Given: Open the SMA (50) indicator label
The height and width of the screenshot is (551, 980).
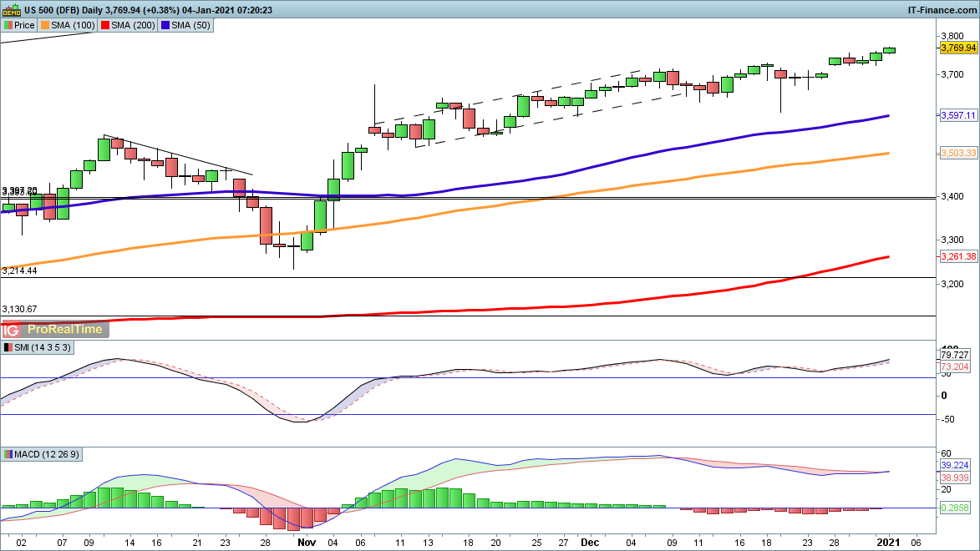Looking at the screenshot, I should [x=191, y=26].
